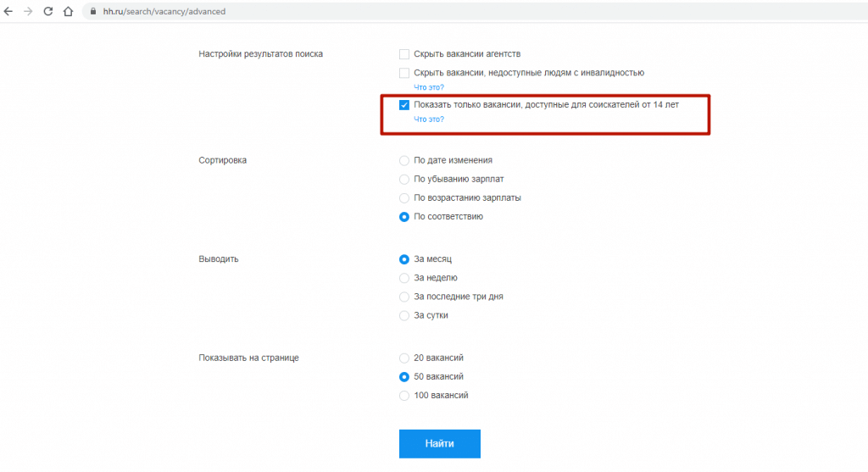The image size is (868, 472).
Task: Uncheck vacancies for applicants from 14 years
Action: 404,105
